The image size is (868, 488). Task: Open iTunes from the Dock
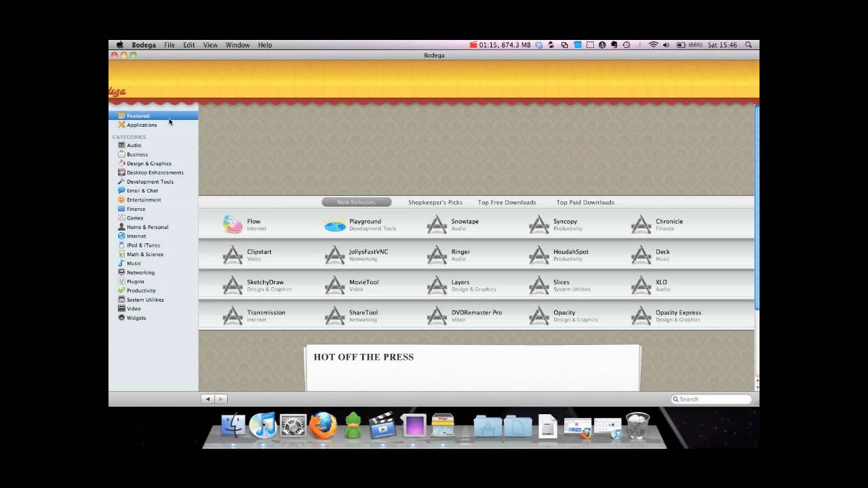click(x=262, y=426)
